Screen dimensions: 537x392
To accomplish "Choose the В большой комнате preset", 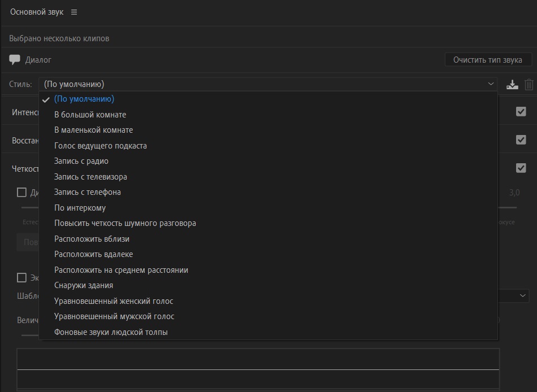I will (x=90, y=115).
